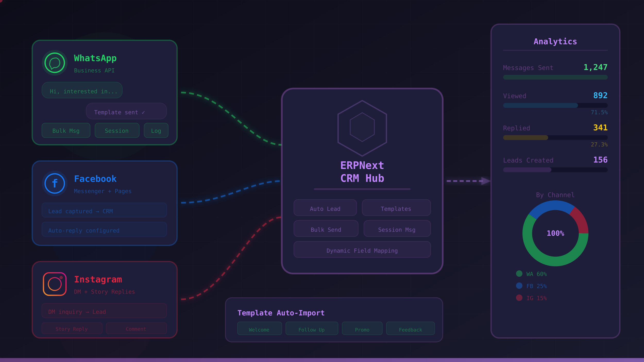The height and width of the screenshot is (362, 644).
Task: Click the Replied progress bar
Action: tap(555, 137)
